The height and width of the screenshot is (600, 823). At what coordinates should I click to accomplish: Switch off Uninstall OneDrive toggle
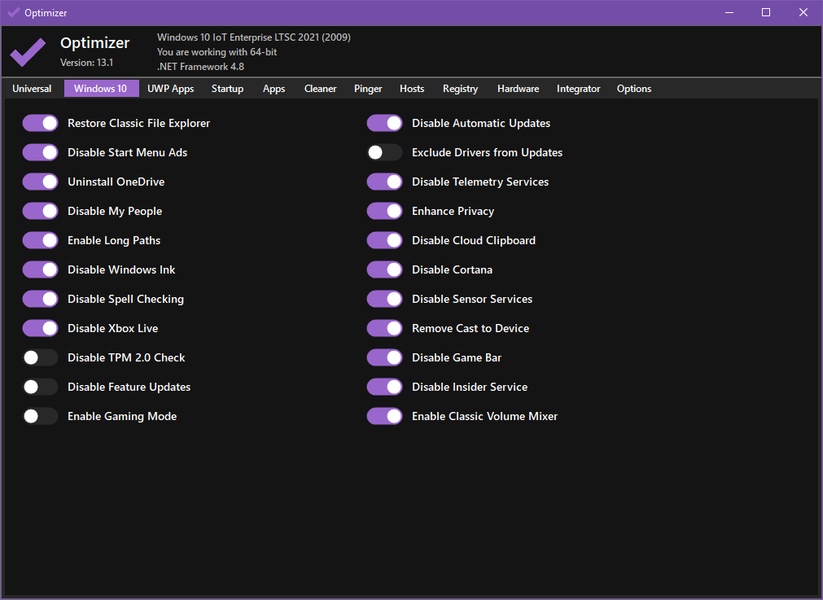41,182
